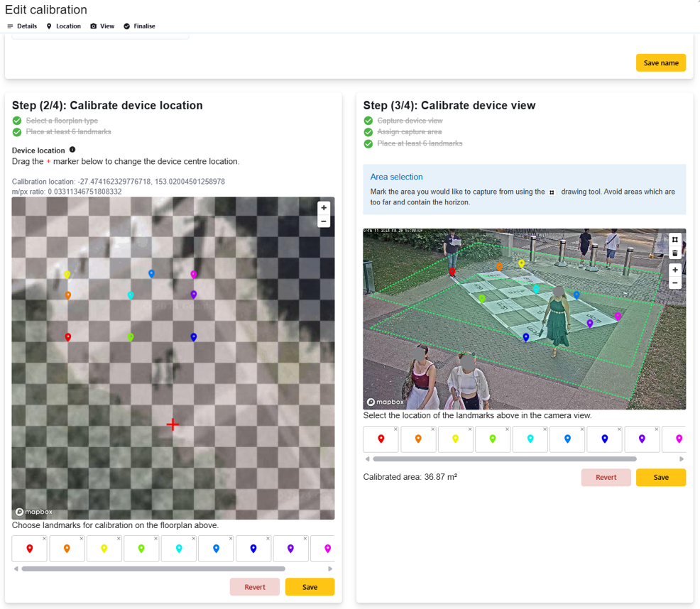Viewport: 700px width, 609px height.
Task: Save the Step 2 device location
Action: pos(310,587)
